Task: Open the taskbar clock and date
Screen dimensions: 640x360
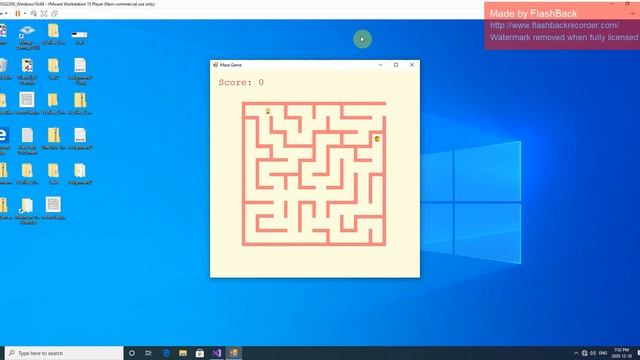Action: tap(621, 353)
